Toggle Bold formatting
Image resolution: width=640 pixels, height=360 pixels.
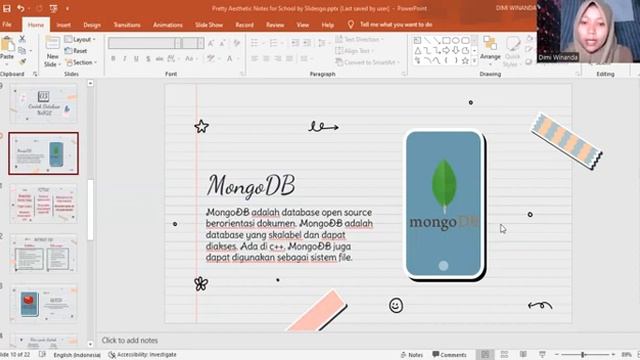click(x=113, y=59)
